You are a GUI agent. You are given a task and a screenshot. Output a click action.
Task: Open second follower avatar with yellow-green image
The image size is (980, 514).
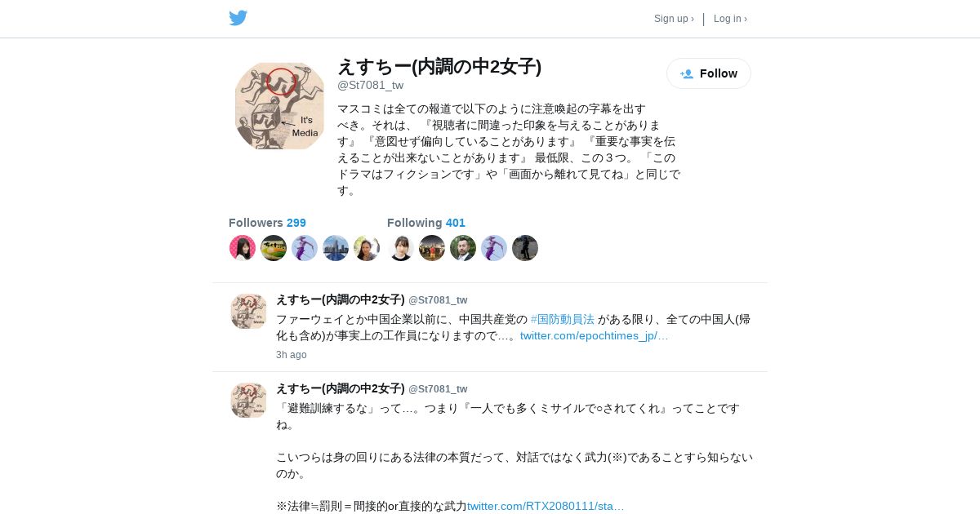click(x=274, y=248)
